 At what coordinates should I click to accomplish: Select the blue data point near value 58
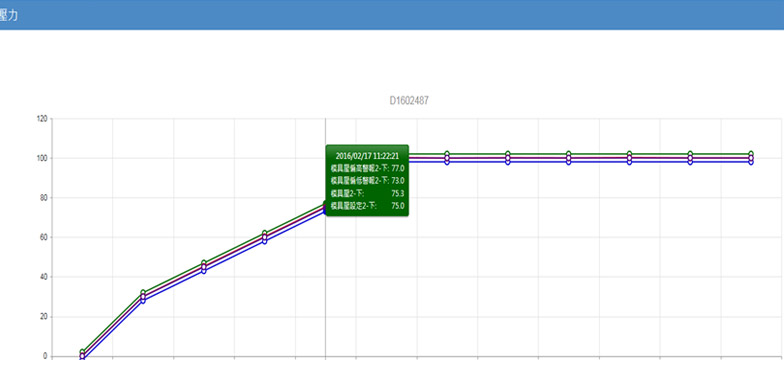click(264, 241)
